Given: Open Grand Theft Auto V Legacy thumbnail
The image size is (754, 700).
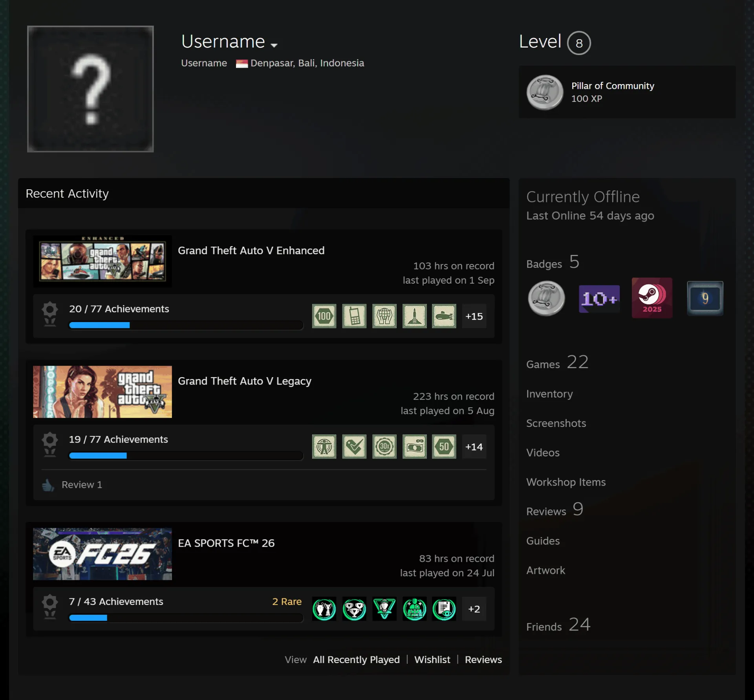Looking at the screenshot, I should pos(102,392).
